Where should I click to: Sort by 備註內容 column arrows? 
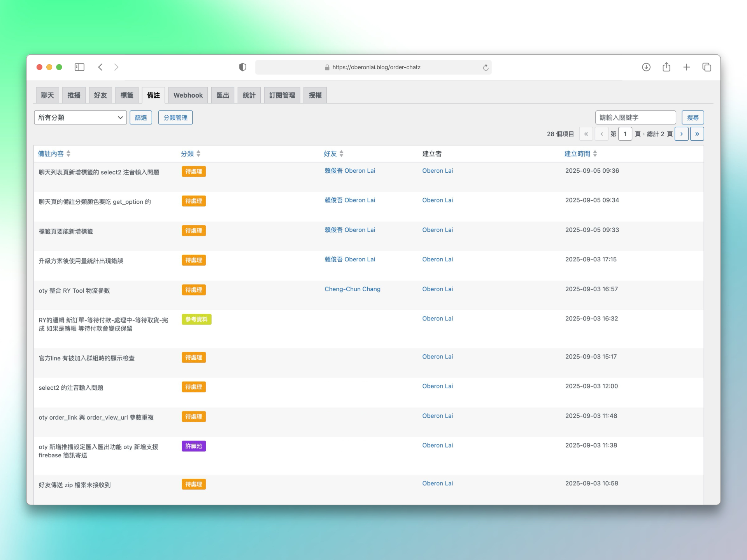(x=68, y=154)
